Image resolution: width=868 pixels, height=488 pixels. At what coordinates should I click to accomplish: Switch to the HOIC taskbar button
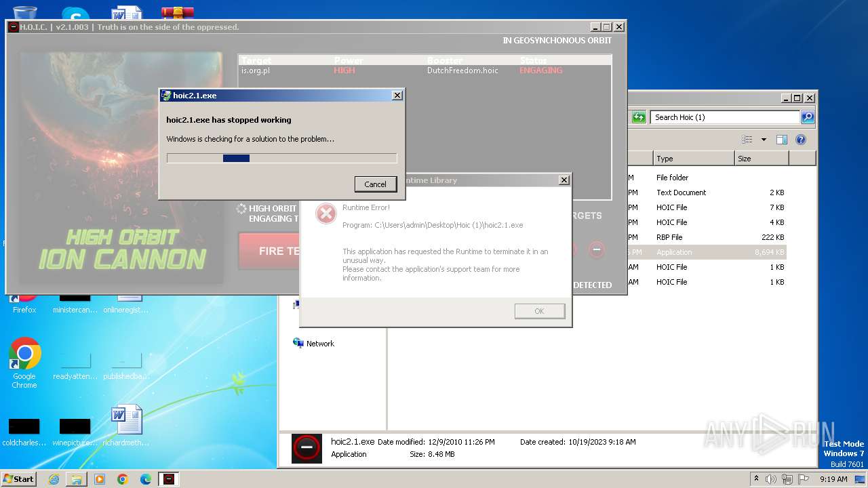(169, 479)
